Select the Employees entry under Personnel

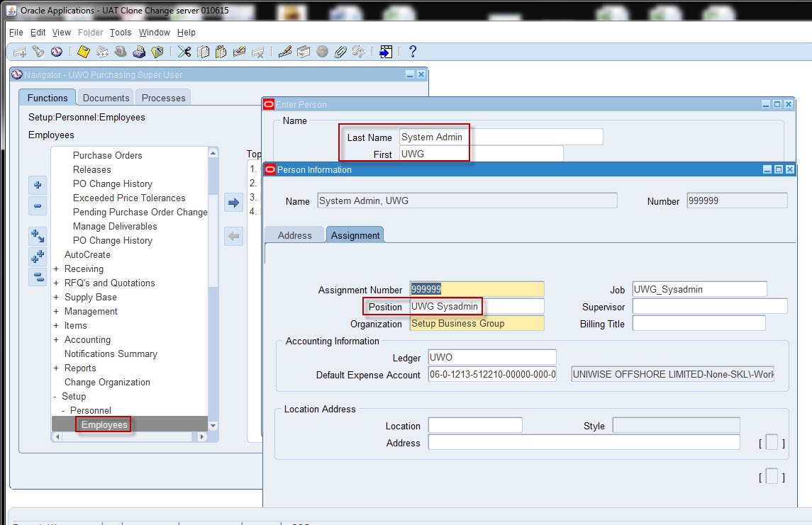(104, 424)
